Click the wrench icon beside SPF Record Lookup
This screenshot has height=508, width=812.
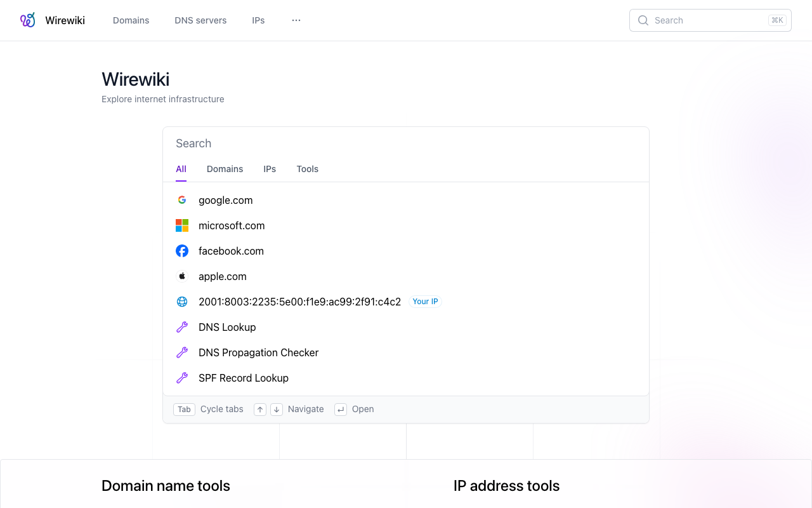point(182,378)
